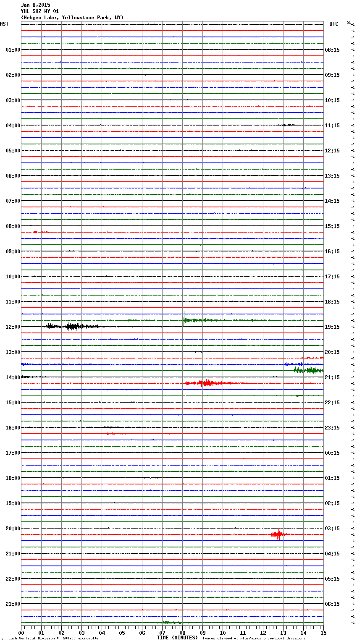Image resolution: width=357 pixels, height=644 pixels.
Task: Click the 03 minute axis tick label
Action: point(82,633)
